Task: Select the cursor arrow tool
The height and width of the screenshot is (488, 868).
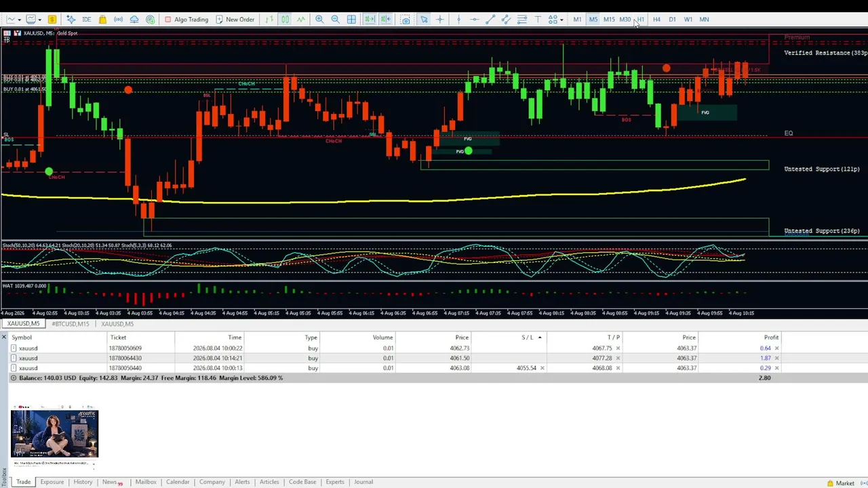Action: click(424, 20)
